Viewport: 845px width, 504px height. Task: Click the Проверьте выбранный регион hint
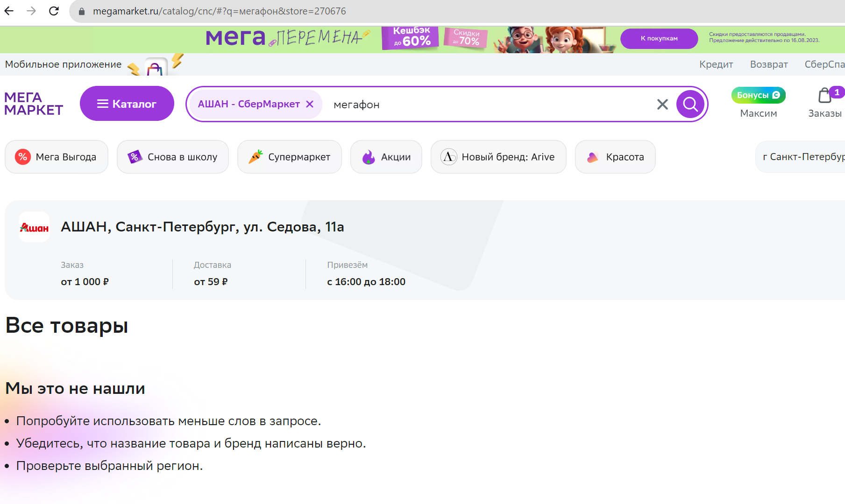(x=109, y=466)
